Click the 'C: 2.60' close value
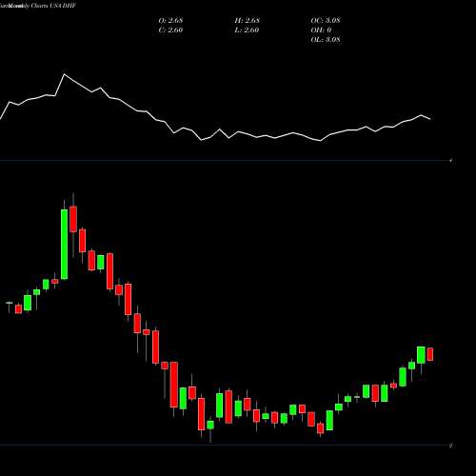This screenshot has width=476, height=476. tap(170, 30)
